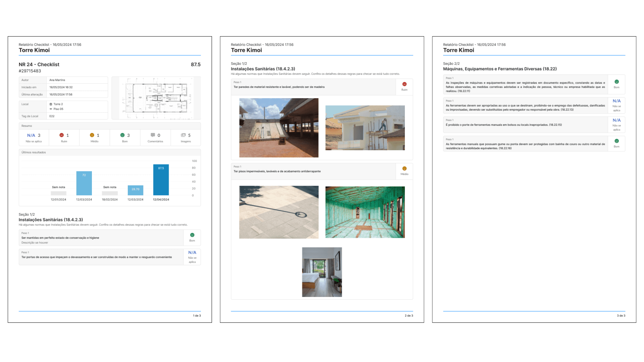Click the 'Última alteração' value 16/05/2024 17:56

(x=61, y=95)
